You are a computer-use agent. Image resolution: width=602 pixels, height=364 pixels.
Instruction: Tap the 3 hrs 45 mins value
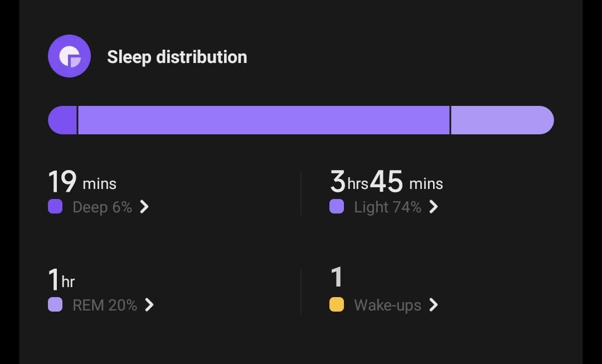pos(387,182)
